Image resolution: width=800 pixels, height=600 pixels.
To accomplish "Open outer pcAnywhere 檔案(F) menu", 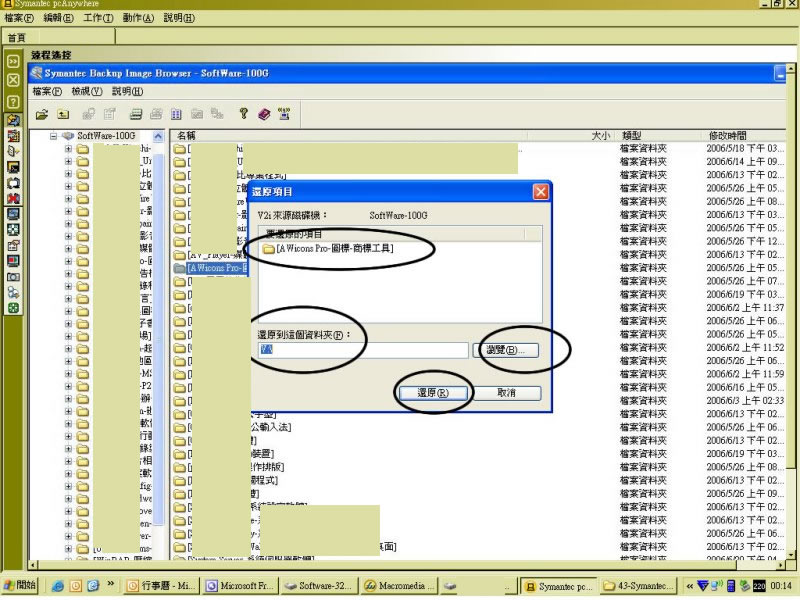I will coord(19,18).
